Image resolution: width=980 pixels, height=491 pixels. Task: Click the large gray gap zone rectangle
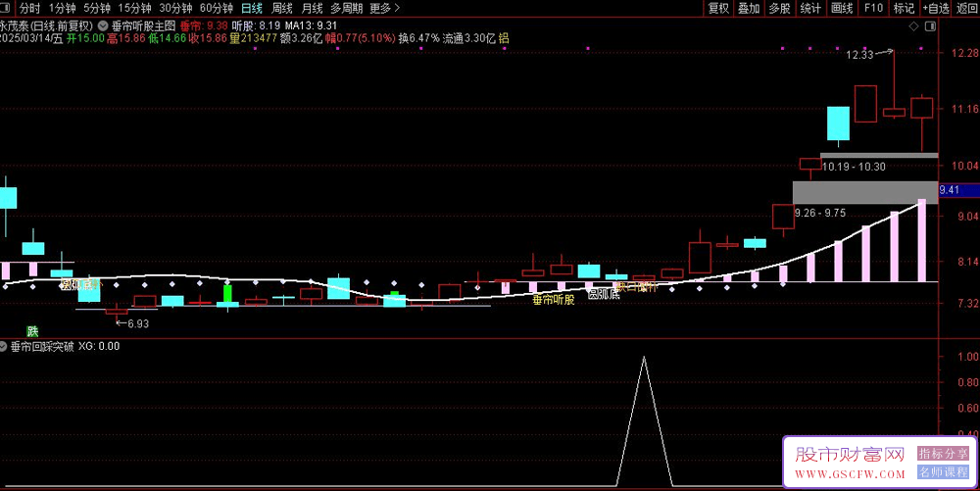point(865,192)
